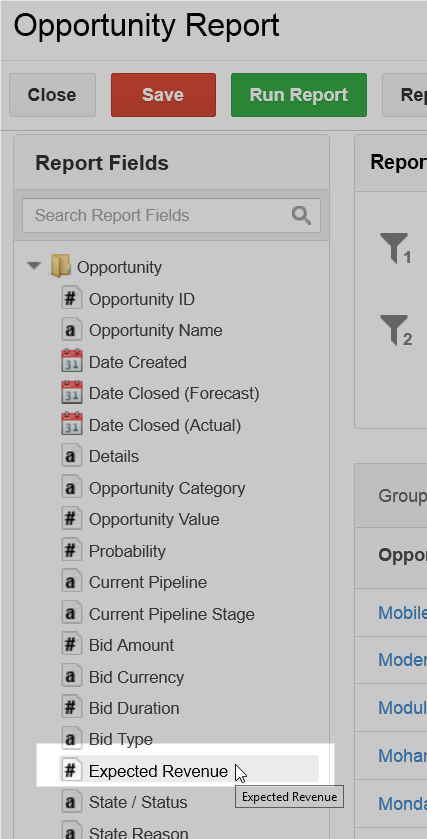Click number icon beside Opportunity ID
427x839 pixels.
[x=71, y=299]
